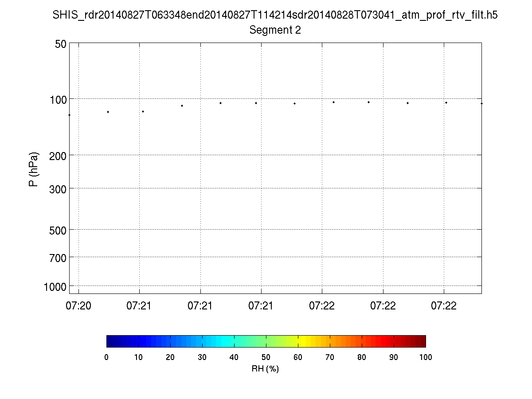Viewport: 532px width, 399px height.
Task: Select the 300 y-axis tick label
Action: (x=59, y=188)
